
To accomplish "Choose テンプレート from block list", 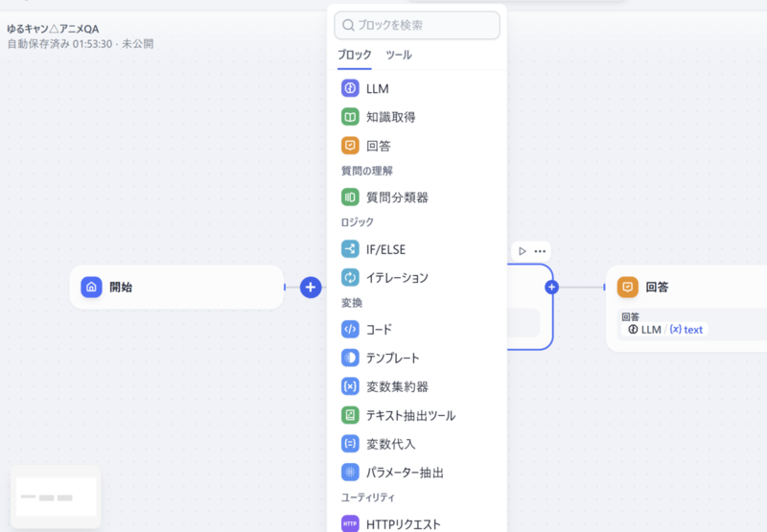I will click(x=393, y=359).
